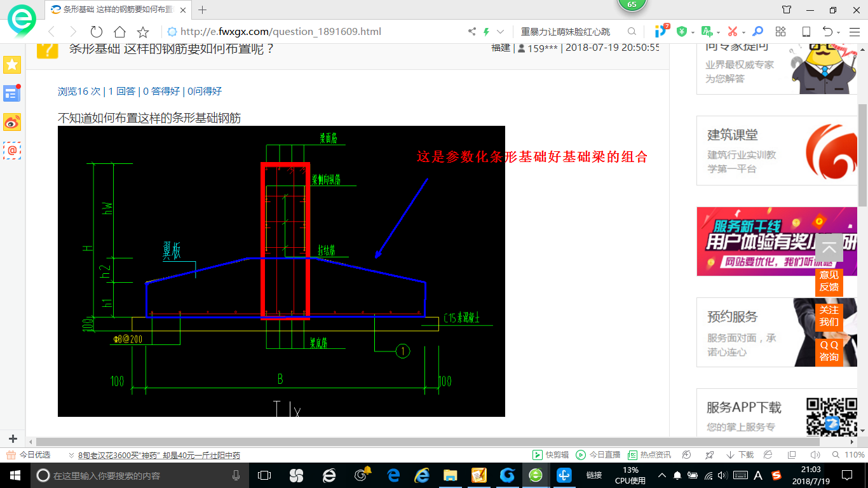The image size is (868, 488).
Task: Open the browser hamburger main menu
Action: point(853,31)
